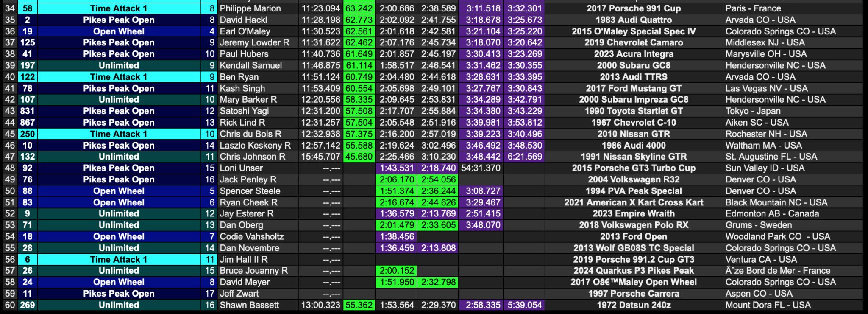Screen dimensions: 868x314
Task: Select driver Chris Johnson R
Action: click(252, 157)
